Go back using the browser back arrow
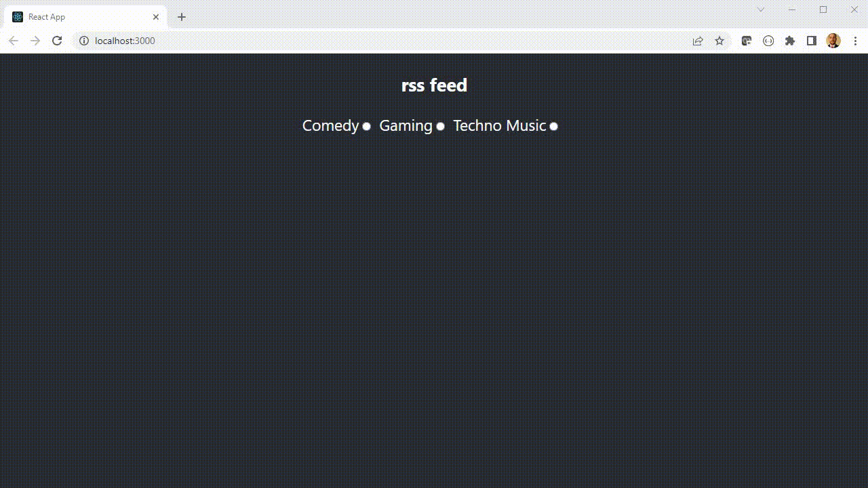This screenshot has height=488, width=868. 13,41
